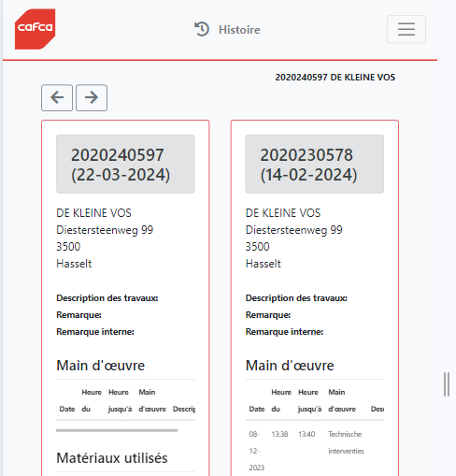Click Date column header in second card
This screenshot has height=476, width=456.
[257, 409]
